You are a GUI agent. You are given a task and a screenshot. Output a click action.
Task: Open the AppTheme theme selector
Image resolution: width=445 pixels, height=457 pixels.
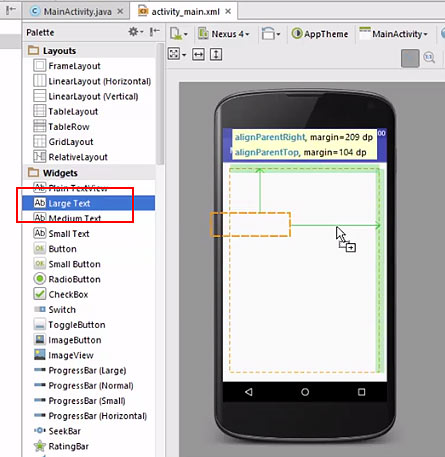coord(320,34)
